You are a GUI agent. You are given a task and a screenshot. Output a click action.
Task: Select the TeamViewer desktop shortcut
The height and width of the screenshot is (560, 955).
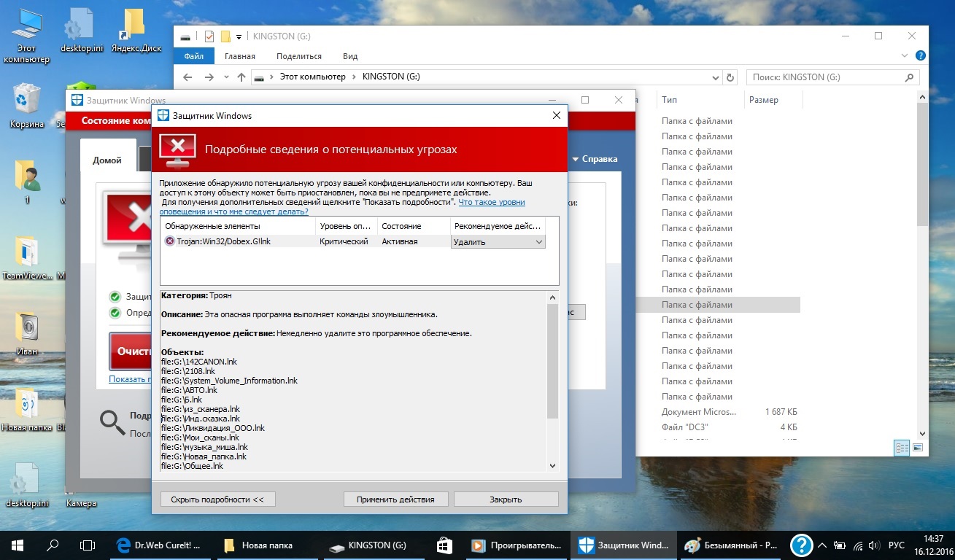pos(27,258)
